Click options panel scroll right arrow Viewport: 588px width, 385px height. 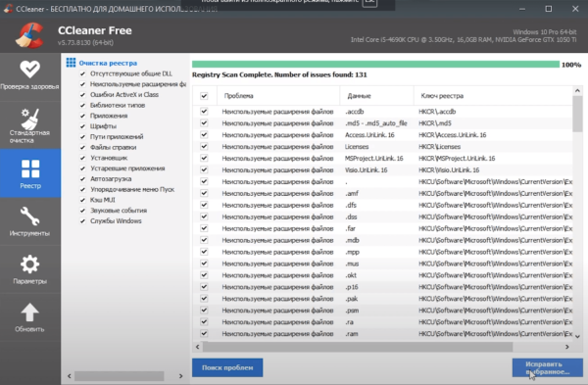[180, 376]
